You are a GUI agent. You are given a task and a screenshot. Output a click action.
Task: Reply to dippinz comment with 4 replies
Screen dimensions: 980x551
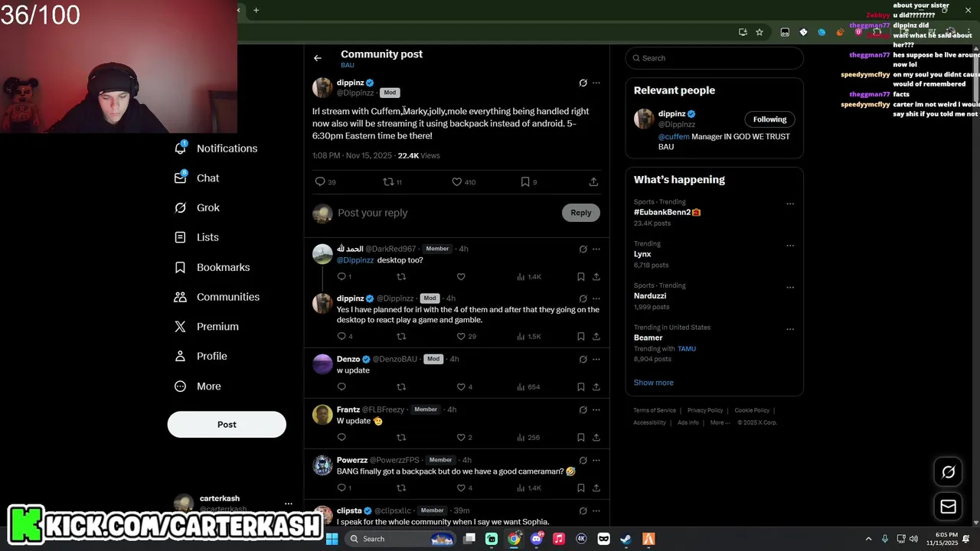345,337
